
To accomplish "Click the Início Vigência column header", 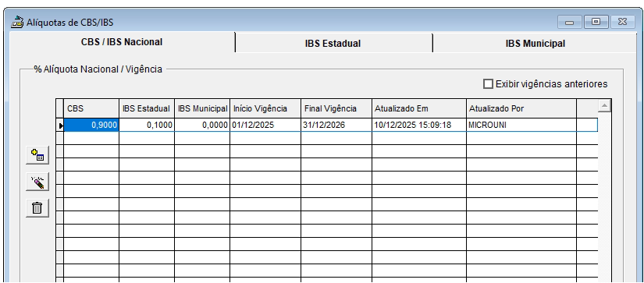I will (265, 108).
